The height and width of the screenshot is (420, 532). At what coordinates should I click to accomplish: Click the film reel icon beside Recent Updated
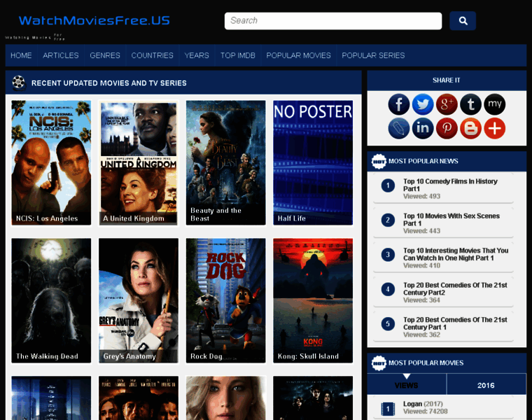19,83
